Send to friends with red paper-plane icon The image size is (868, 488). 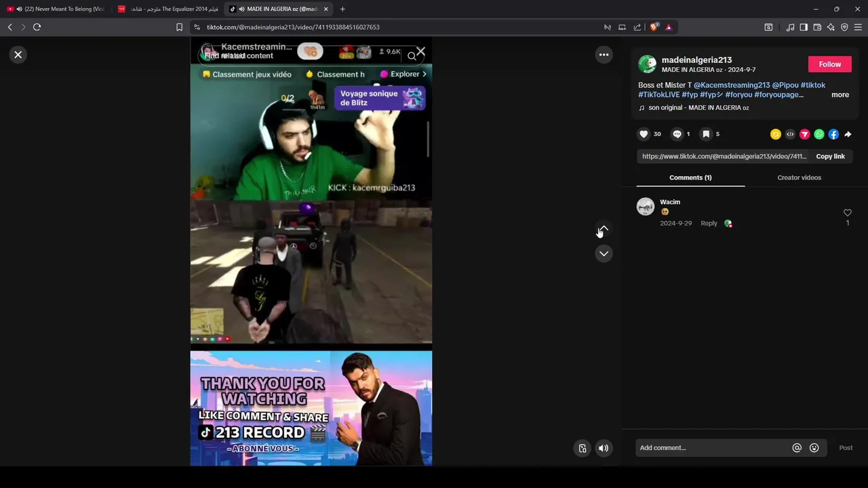[x=804, y=134]
